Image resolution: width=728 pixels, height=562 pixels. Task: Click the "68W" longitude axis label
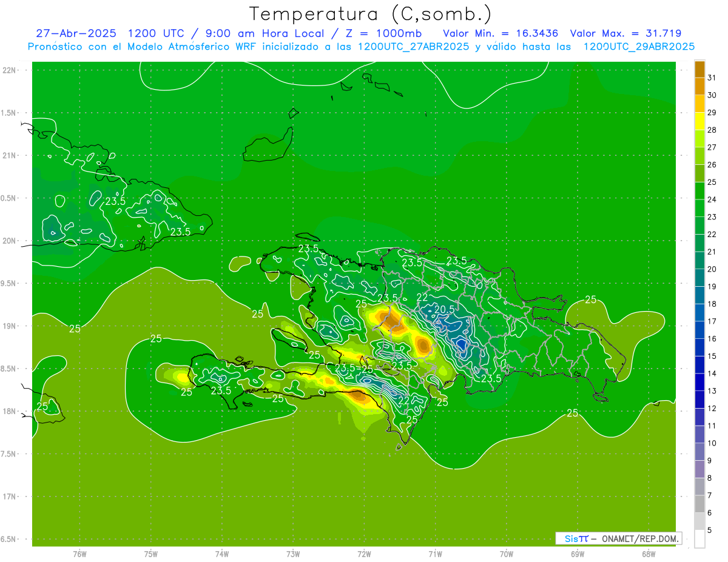(x=649, y=554)
